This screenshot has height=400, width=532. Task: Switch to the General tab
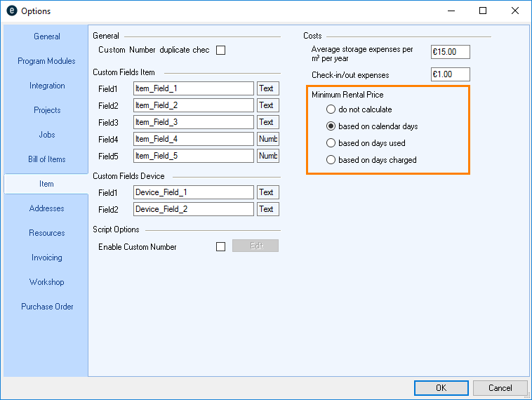47,36
